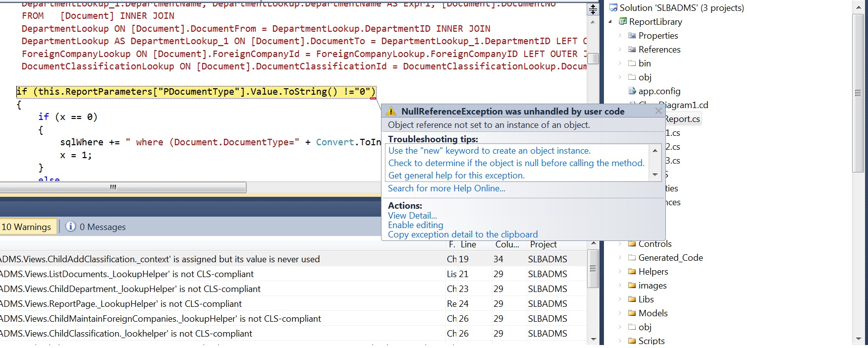
Task: Expand the Generated_Code folder
Action: tap(620, 257)
